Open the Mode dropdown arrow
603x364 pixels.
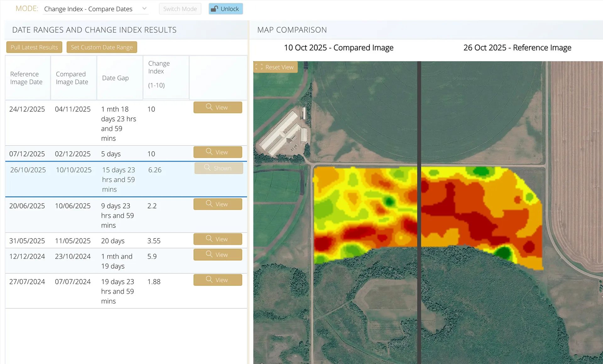[x=144, y=8]
